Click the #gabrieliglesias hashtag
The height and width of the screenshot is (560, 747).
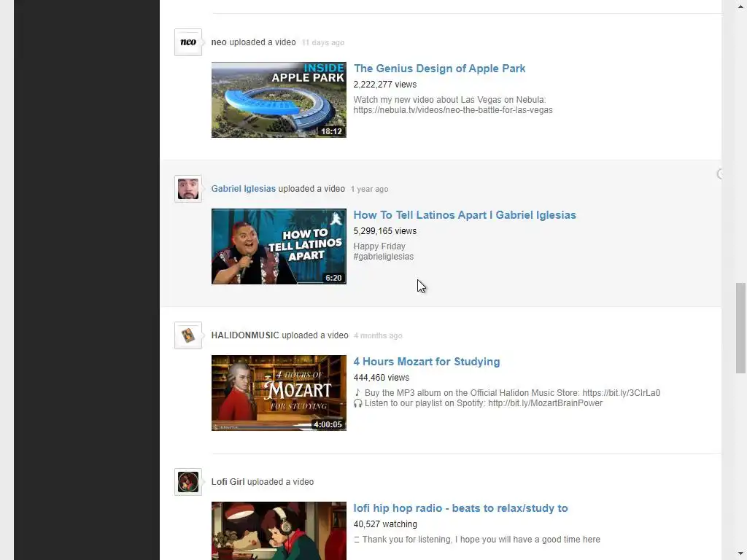(x=384, y=257)
